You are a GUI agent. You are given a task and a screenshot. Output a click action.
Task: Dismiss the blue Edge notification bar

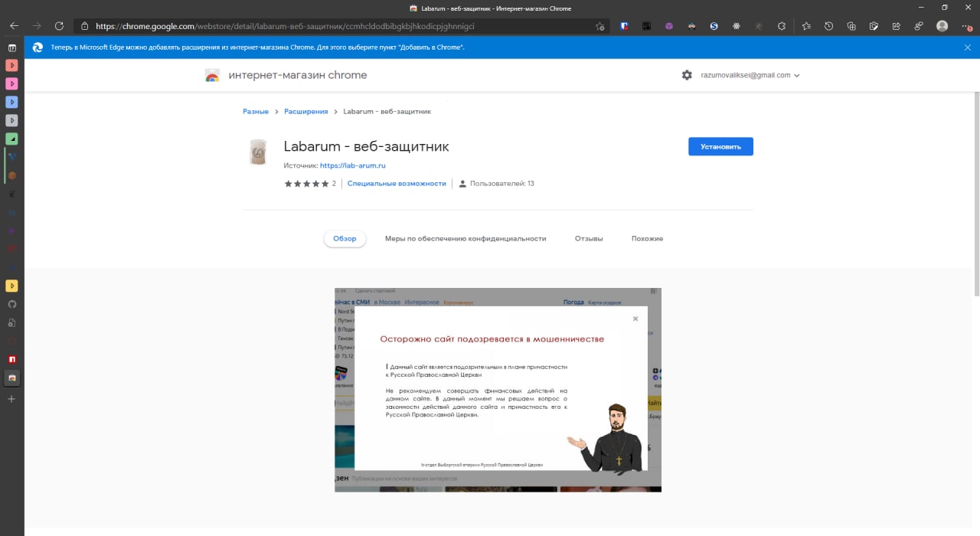click(x=967, y=47)
